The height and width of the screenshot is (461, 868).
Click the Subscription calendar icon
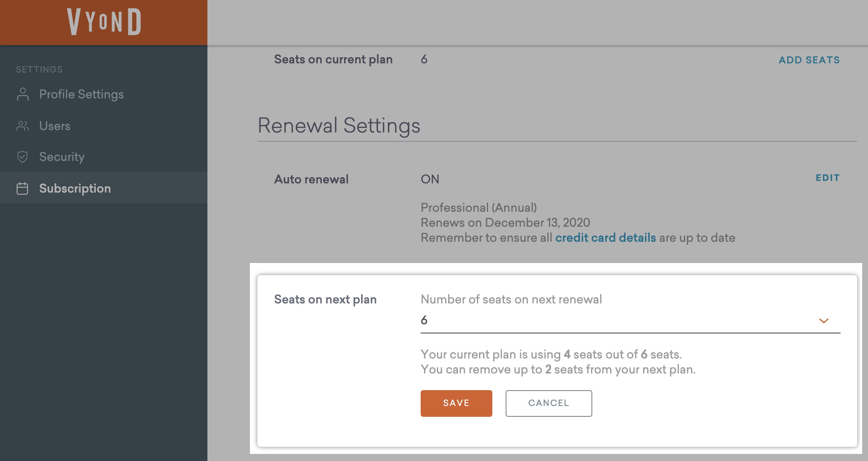point(22,188)
